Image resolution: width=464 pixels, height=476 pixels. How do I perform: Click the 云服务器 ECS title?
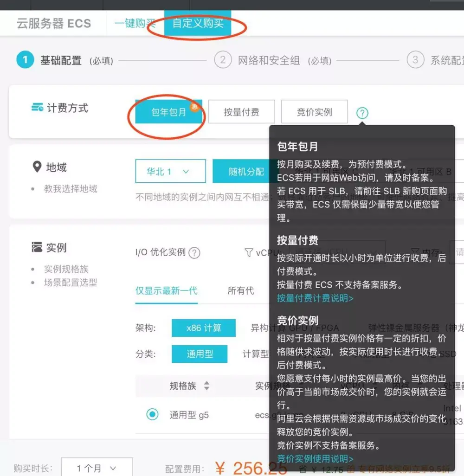coord(54,23)
